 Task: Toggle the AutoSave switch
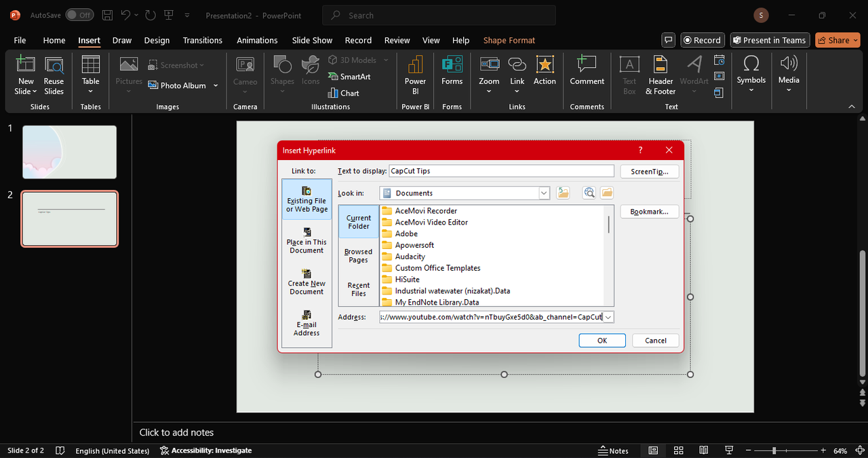click(80, 15)
